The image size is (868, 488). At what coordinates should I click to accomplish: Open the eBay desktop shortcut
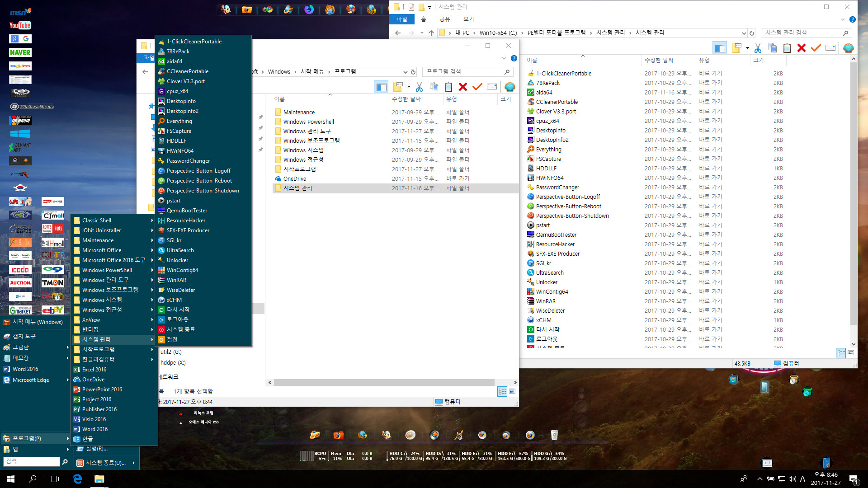click(x=53, y=310)
